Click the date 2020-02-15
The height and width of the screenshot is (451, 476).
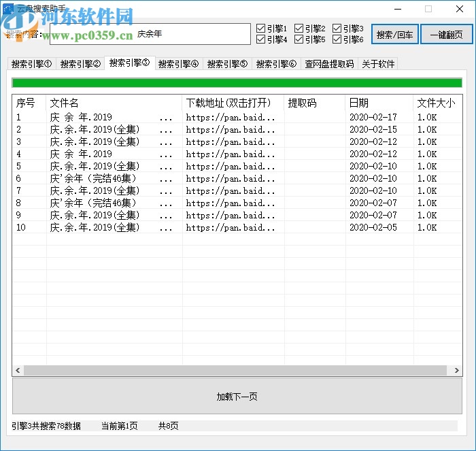click(373, 129)
